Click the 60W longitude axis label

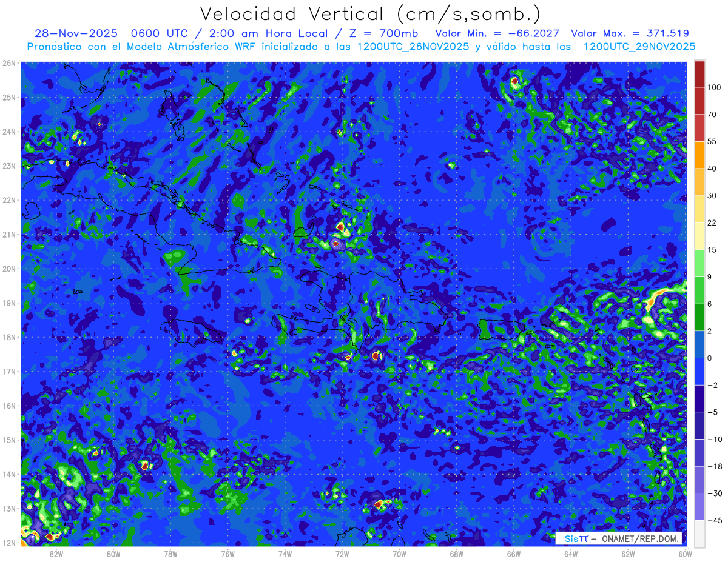point(686,553)
